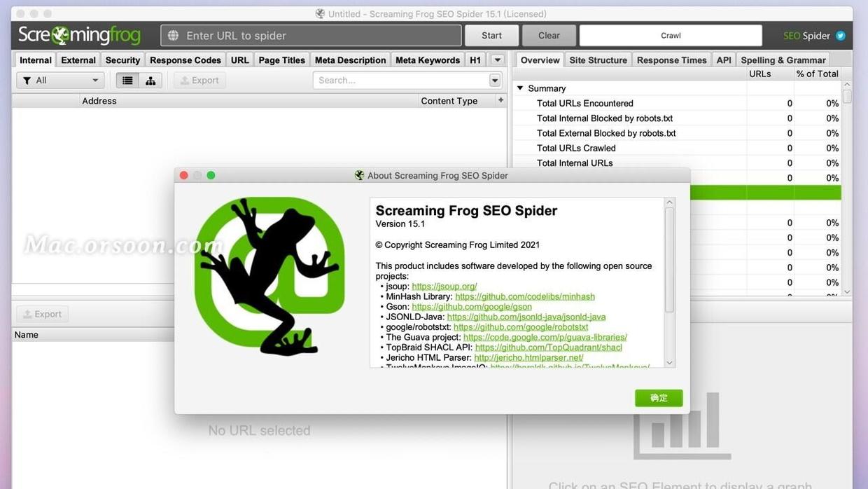The image size is (868, 489).
Task: Select the Meta Keywords tab
Action: [x=428, y=60]
